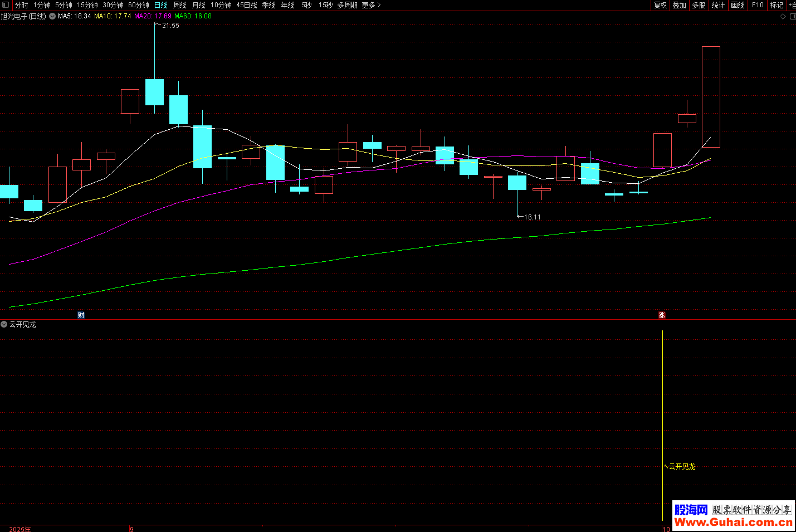Click the 21.55 high price label
796x532 pixels.
pyautogui.click(x=170, y=26)
